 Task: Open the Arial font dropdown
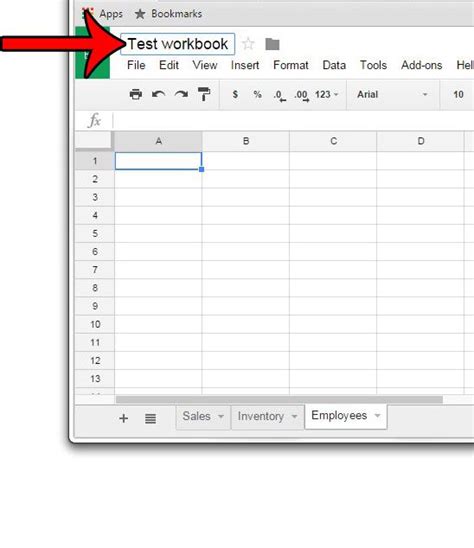click(392, 94)
